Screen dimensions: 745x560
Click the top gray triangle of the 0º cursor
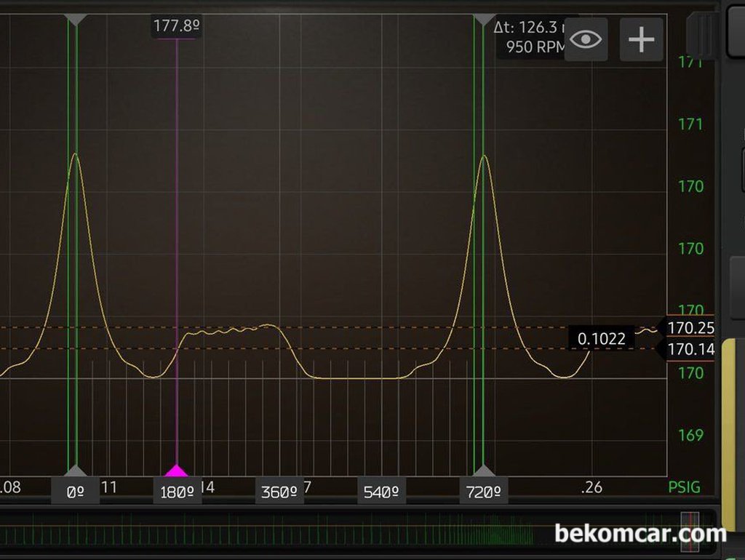(x=76, y=20)
